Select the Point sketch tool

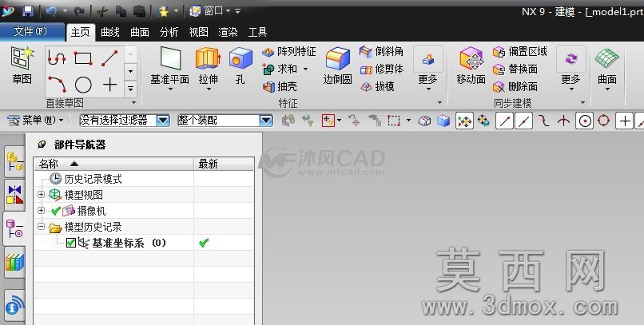point(109,85)
